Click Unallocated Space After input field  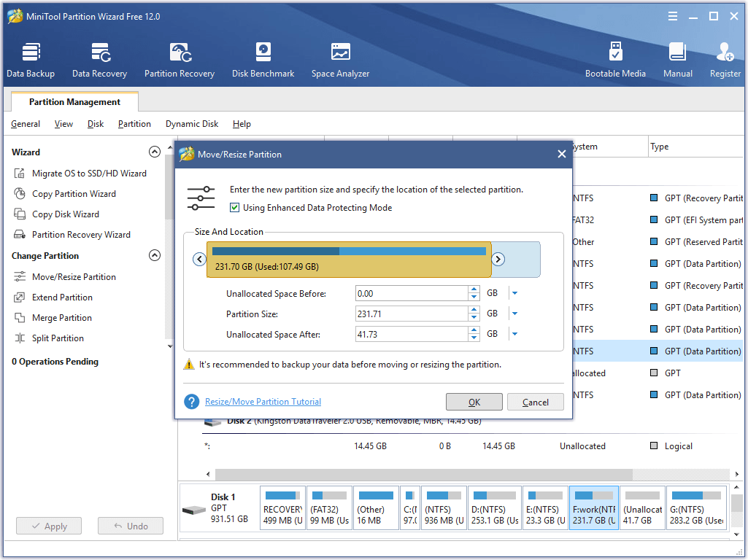pyautogui.click(x=412, y=335)
